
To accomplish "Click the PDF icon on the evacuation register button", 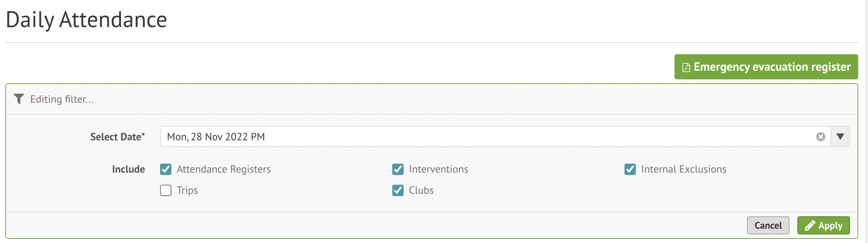I will (x=686, y=67).
